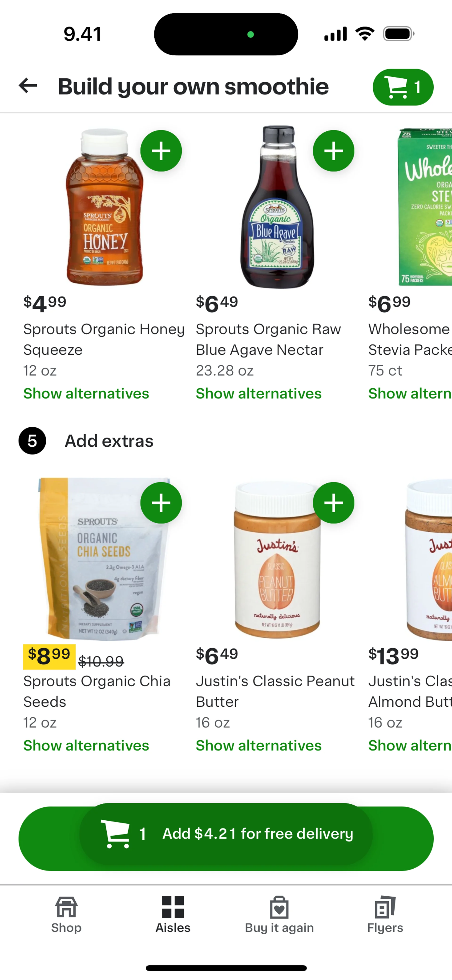Add Blue Agave Nectar with plus button
The width and height of the screenshot is (452, 980).
click(333, 151)
